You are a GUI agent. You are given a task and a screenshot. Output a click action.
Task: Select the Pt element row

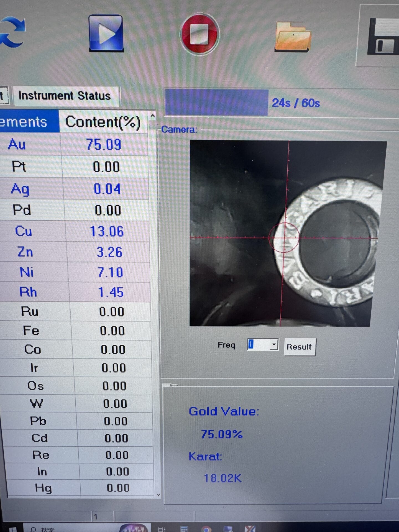click(74, 167)
